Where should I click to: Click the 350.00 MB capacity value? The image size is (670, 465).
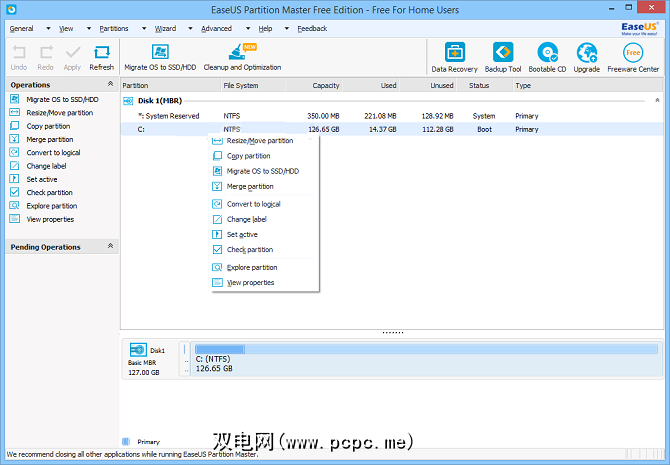(x=323, y=116)
